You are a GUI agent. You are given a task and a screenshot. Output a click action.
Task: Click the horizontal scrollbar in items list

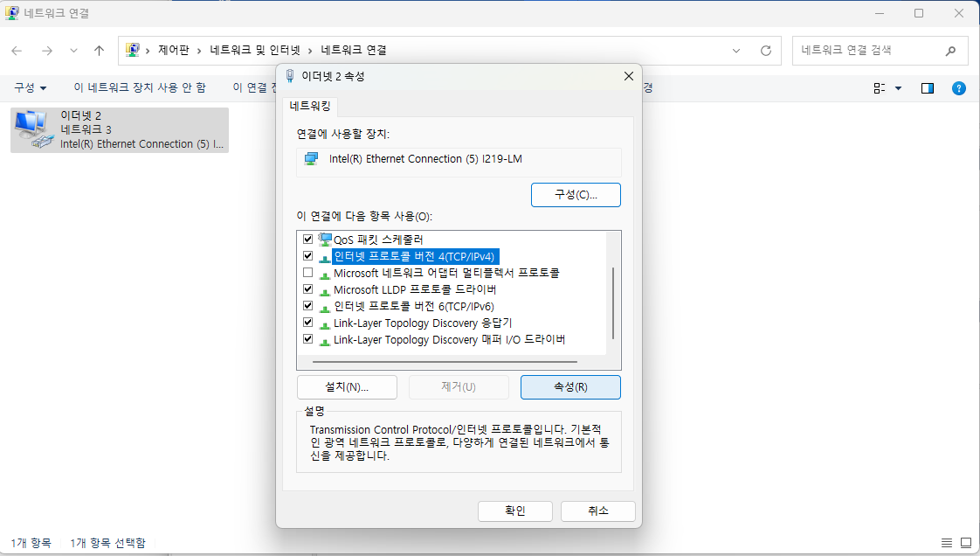point(445,362)
